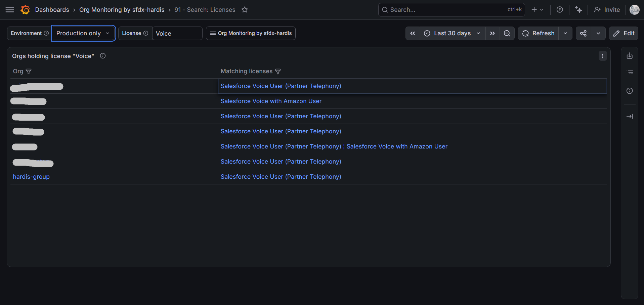Show info for Orgs holding license panel

coord(103,56)
